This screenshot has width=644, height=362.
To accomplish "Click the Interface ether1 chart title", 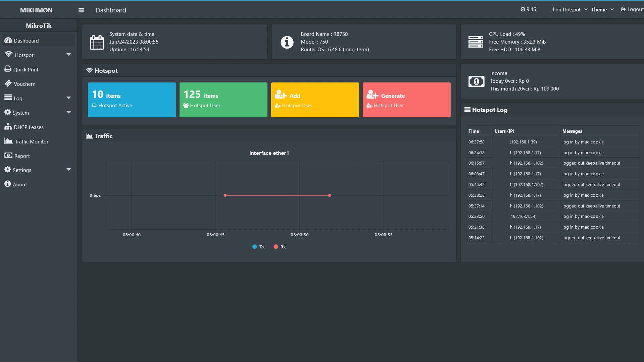I will [x=269, y=153].
